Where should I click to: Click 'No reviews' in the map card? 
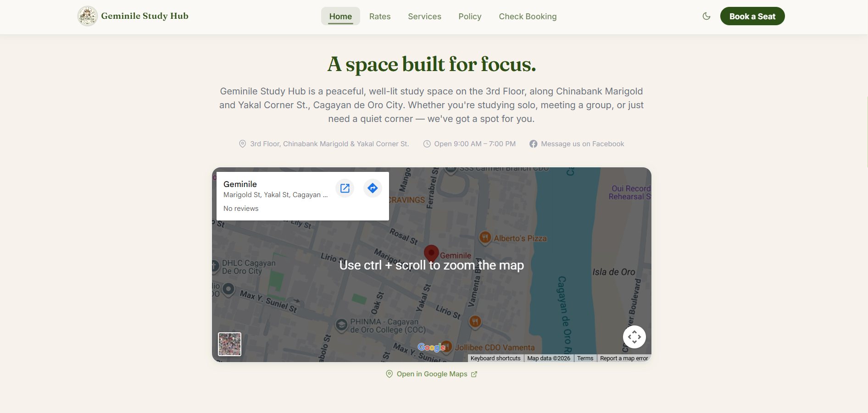pos(241,209)
